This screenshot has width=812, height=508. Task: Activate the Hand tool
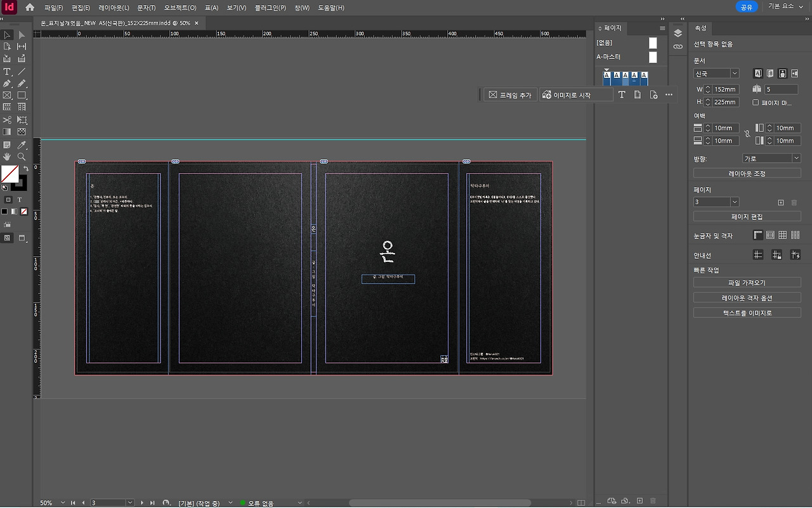click(7, 156)
